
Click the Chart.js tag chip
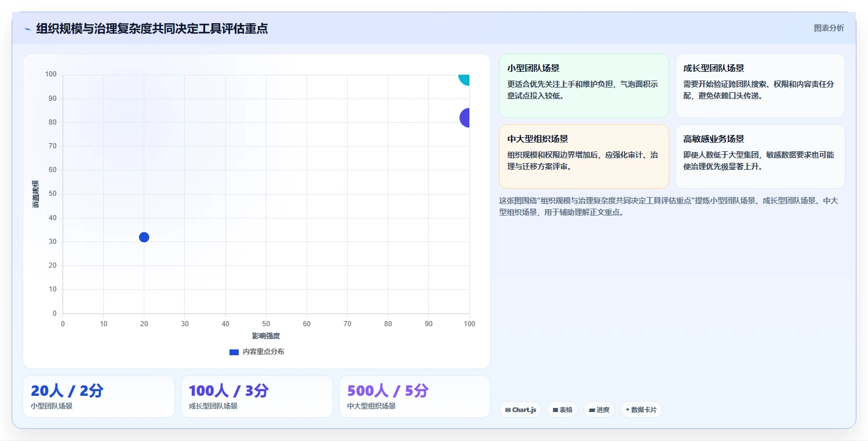coord(520,410)
